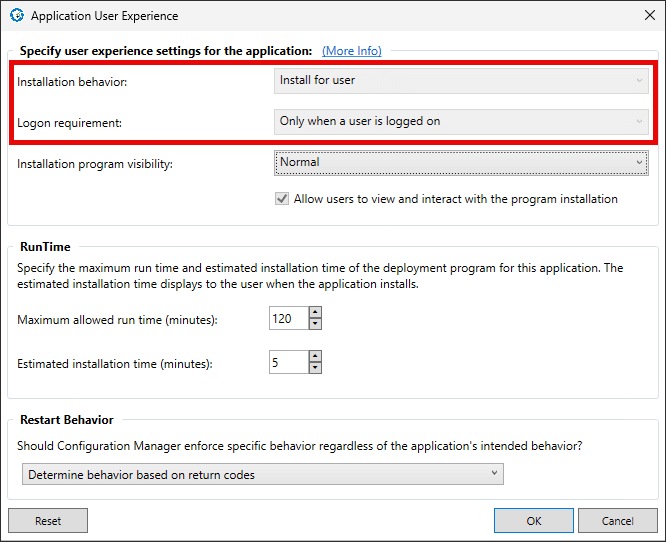Click the Estimated installation time field
The height and width of the screenshot is (542, 666).
tap(288, 363)
